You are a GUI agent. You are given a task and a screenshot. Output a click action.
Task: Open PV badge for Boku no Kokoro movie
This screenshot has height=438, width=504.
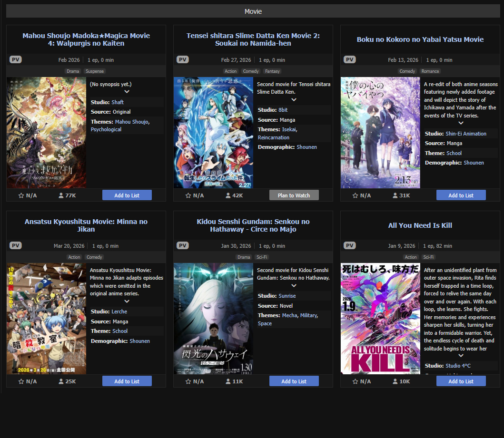(350, 60)
